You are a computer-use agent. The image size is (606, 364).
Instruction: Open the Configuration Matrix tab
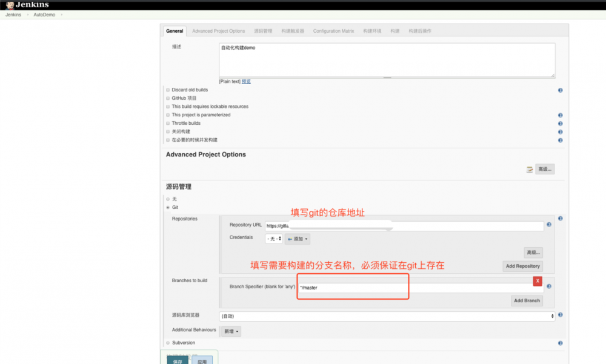333,30
